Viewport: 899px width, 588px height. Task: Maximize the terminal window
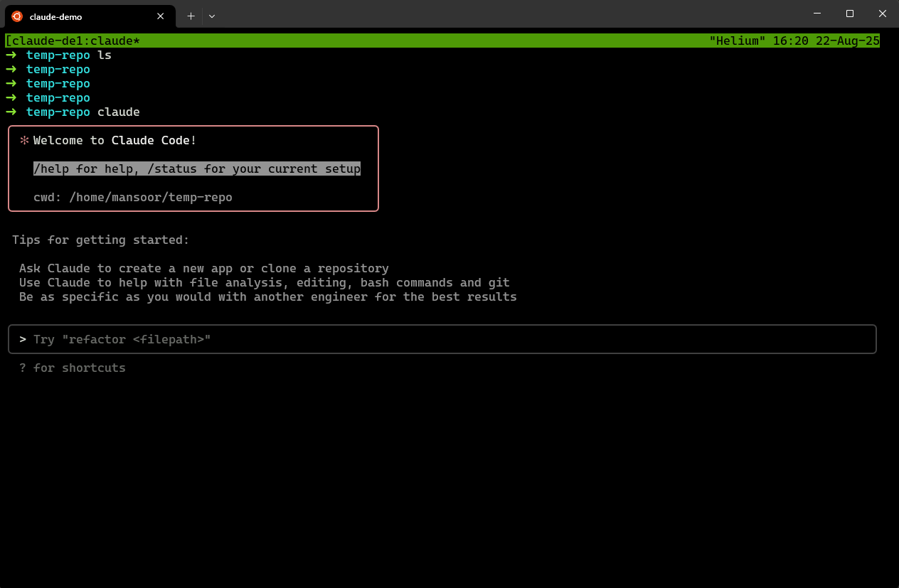coord(850,14)
